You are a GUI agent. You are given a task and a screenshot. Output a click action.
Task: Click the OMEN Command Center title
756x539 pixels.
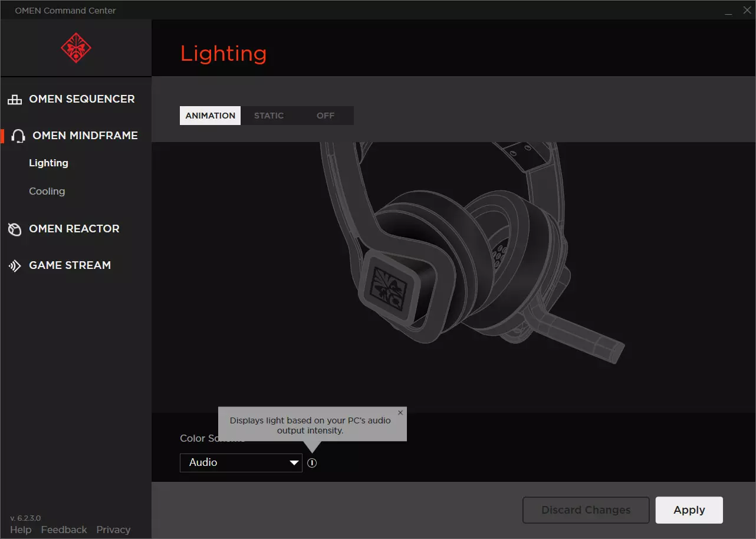[65, 11]
